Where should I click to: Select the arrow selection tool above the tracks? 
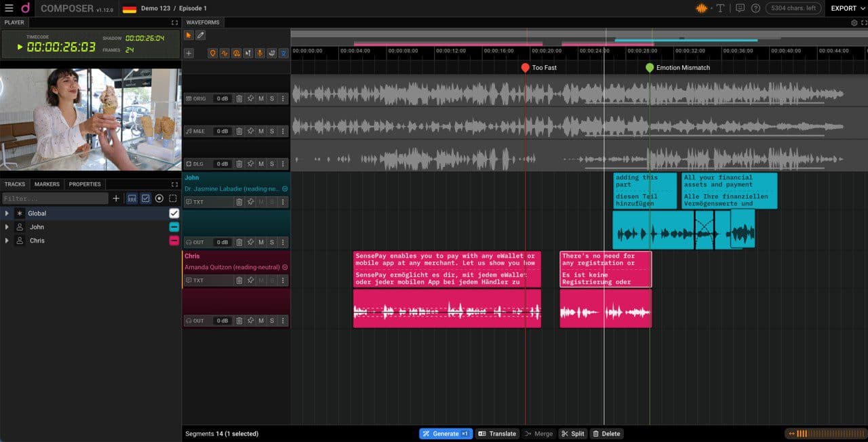(189, 35)
